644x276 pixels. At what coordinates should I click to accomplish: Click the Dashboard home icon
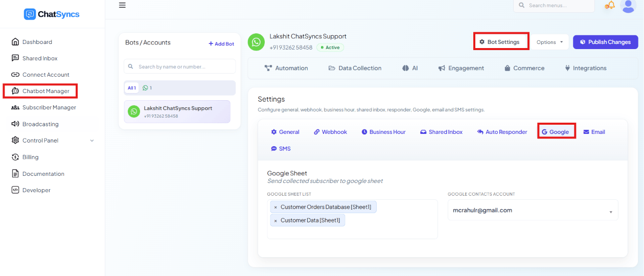click(15, 42)
